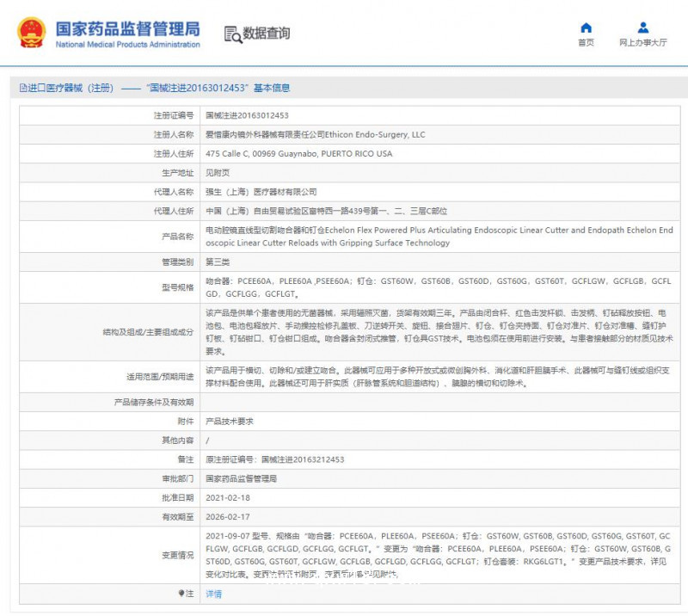Image resolution: width=688 pixels, height=616 pixels.
Task: Open 网上办事大厅 service hall
Action: tap(644, 40)
